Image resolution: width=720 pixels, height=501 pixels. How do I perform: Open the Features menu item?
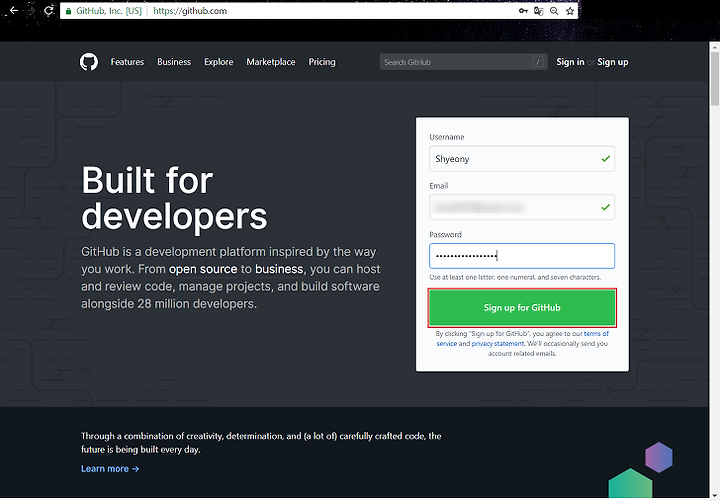point(127,62)
